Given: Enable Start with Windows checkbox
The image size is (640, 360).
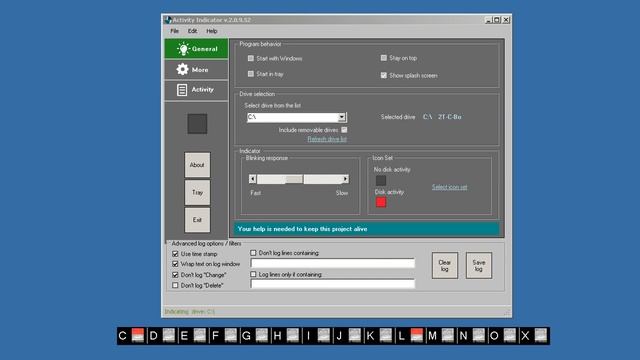Looking at the screenshot, I should pyautogui.click(x=251, y=58).
